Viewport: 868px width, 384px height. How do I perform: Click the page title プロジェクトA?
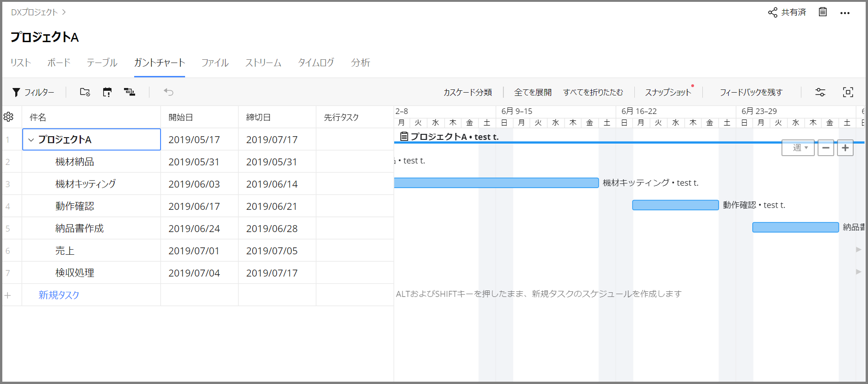(x=45, y=37)
